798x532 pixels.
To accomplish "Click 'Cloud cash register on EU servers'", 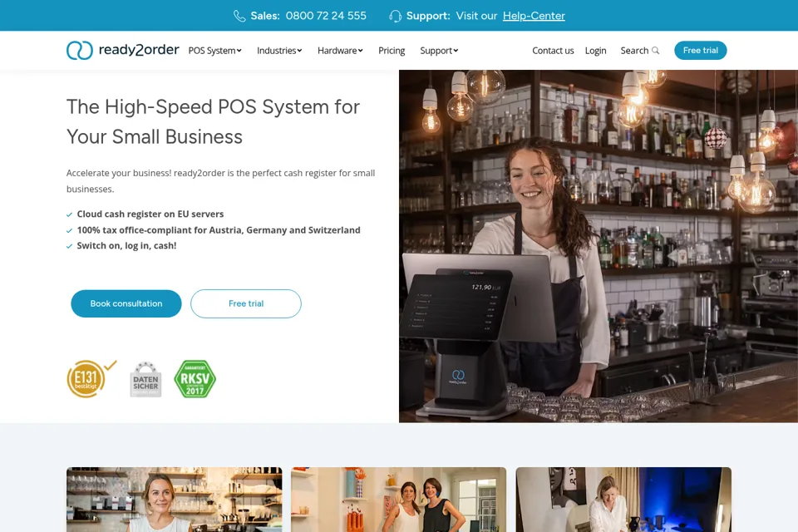I will [x=150, y=214].
